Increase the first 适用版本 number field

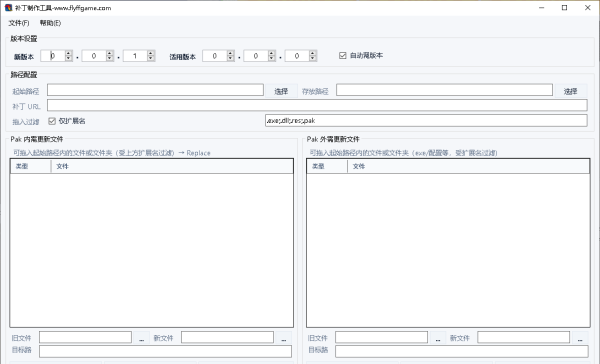click(230, 53)
